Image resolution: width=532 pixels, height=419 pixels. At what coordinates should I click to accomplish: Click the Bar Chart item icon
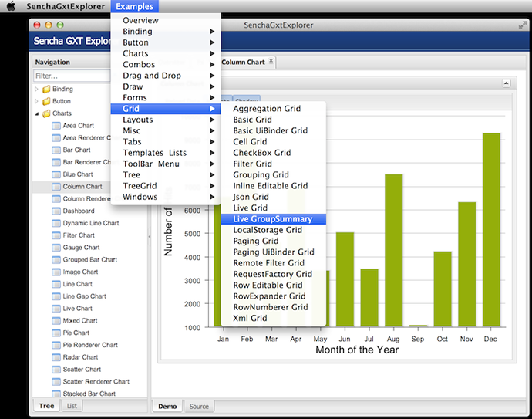[56, 150]
